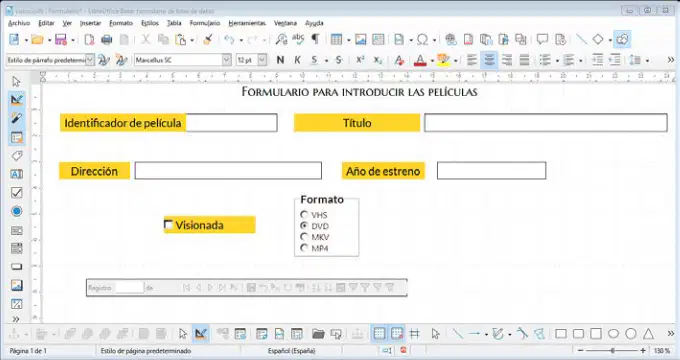
Task: Toggle Snap to Grid in bottom toolbar
Action: (397, 334)
